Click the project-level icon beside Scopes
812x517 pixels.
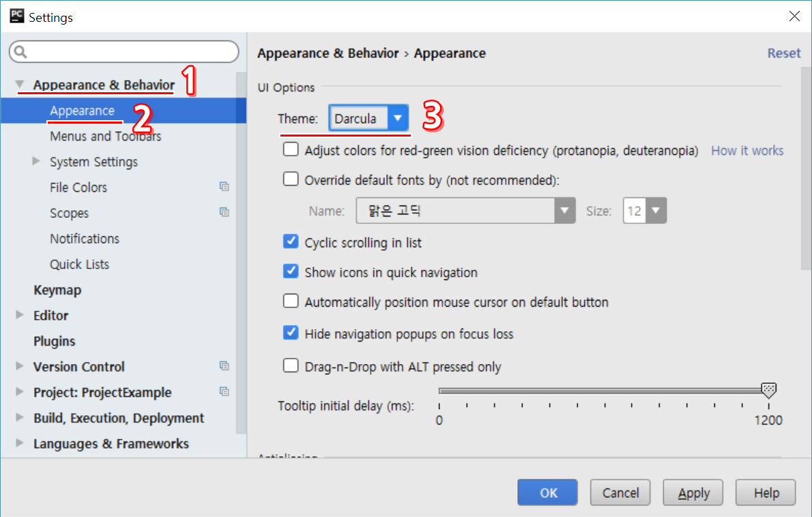click(x=224, y=212)
